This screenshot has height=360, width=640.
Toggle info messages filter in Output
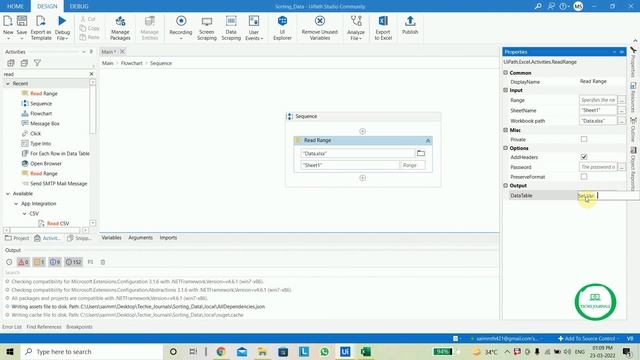55,262
